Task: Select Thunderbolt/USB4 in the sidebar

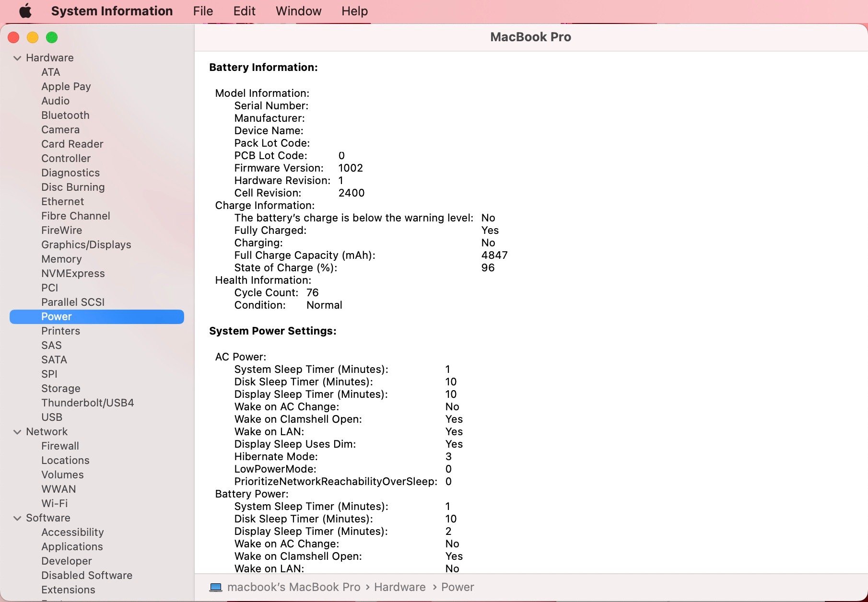Action: coord(88,403)
